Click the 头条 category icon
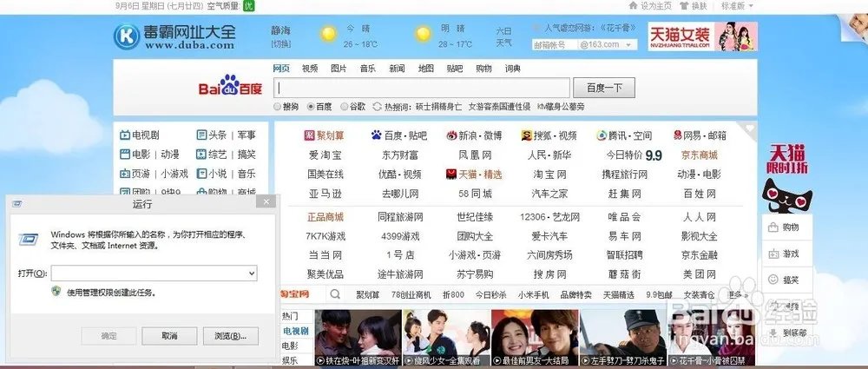The image size is (868, 369). pos(201,135)
